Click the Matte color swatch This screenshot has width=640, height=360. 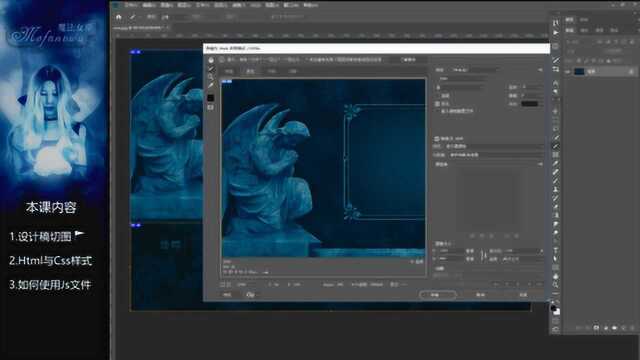coord(530,104)
